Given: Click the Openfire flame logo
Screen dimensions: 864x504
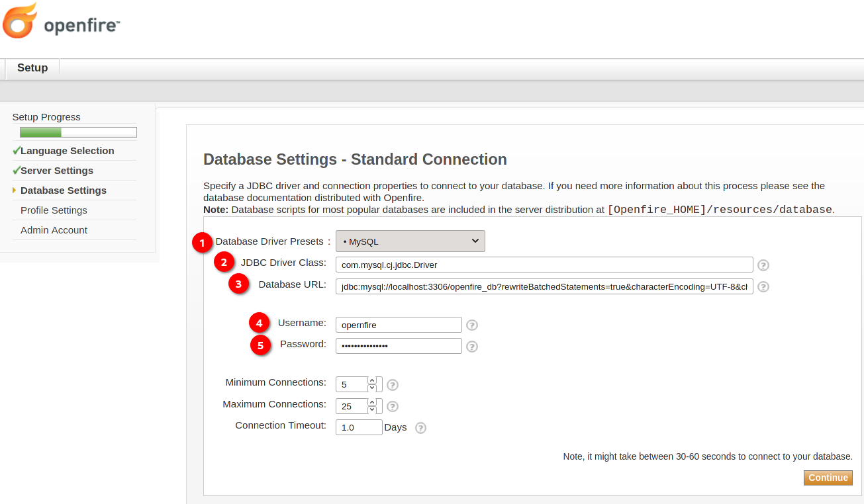Looking at the screenshot, I should (x=21, y=21).
